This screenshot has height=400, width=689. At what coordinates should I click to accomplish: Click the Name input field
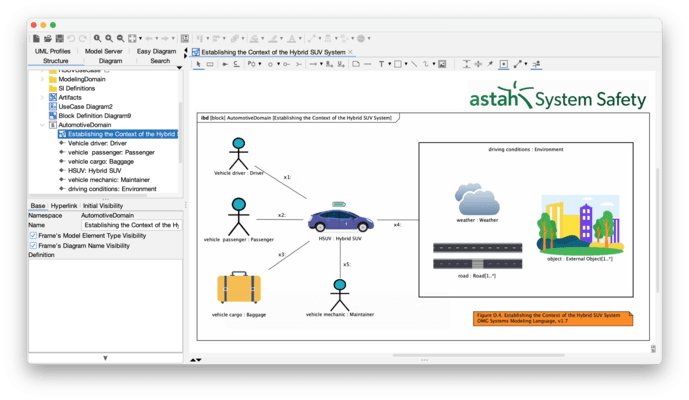pyautogui.click(x=131, y=225)
